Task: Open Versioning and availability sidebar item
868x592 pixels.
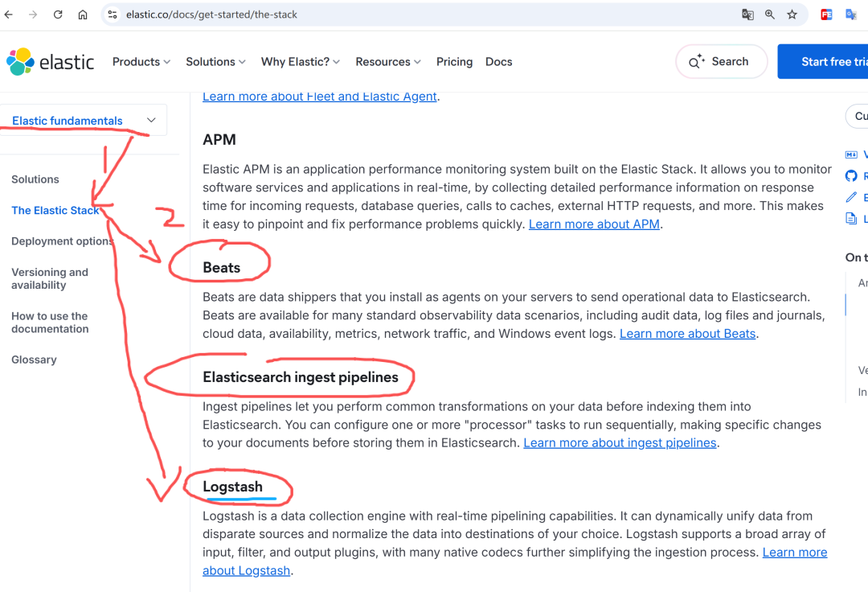Action: [50, 278]
